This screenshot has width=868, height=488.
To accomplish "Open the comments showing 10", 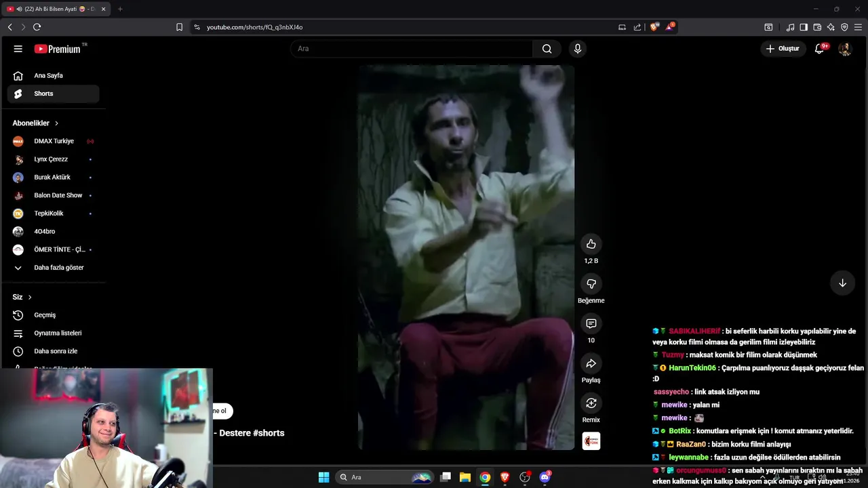I will pyautogui.click(x=591, y=323).
